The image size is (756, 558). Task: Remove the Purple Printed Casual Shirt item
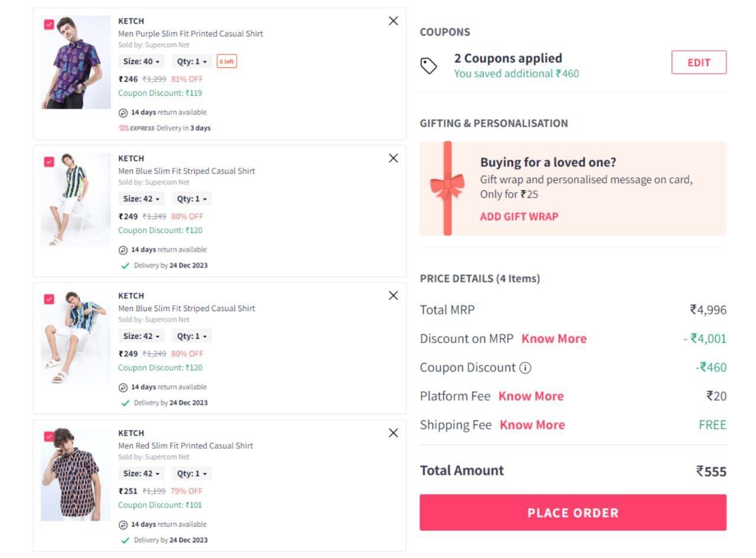pos(393,21)
